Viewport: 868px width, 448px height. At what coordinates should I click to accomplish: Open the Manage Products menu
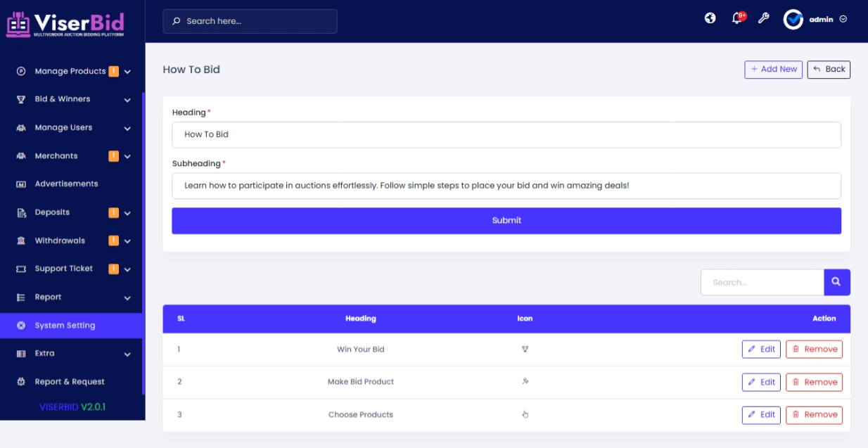tap(71, 71)
